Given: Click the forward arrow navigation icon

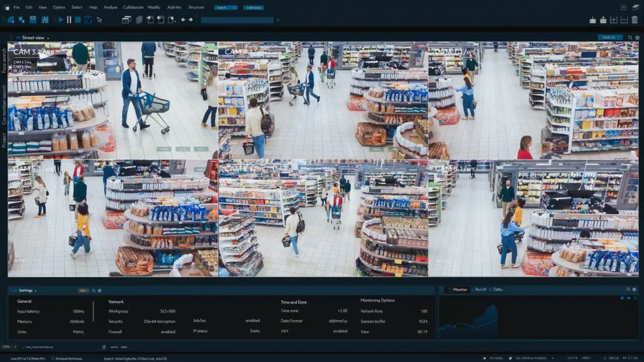Looking at the screenshot, I should tap(190, 19).
